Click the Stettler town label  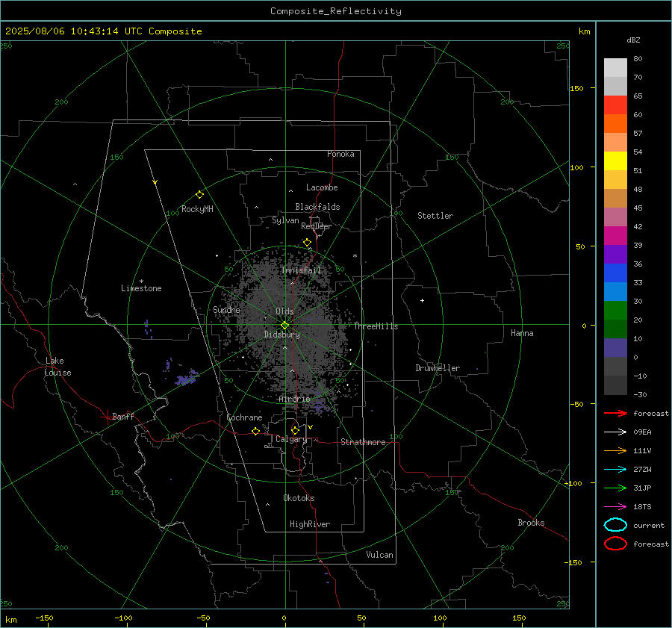tap(435, 216)
